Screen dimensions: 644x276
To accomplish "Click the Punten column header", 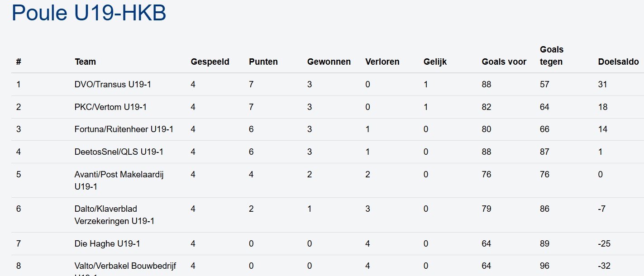I will [263, 62].
